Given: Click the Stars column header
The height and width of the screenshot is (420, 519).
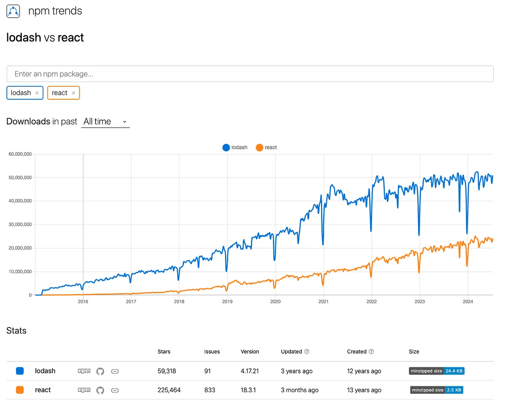Looking at the screenshot, I should (164, 352).
